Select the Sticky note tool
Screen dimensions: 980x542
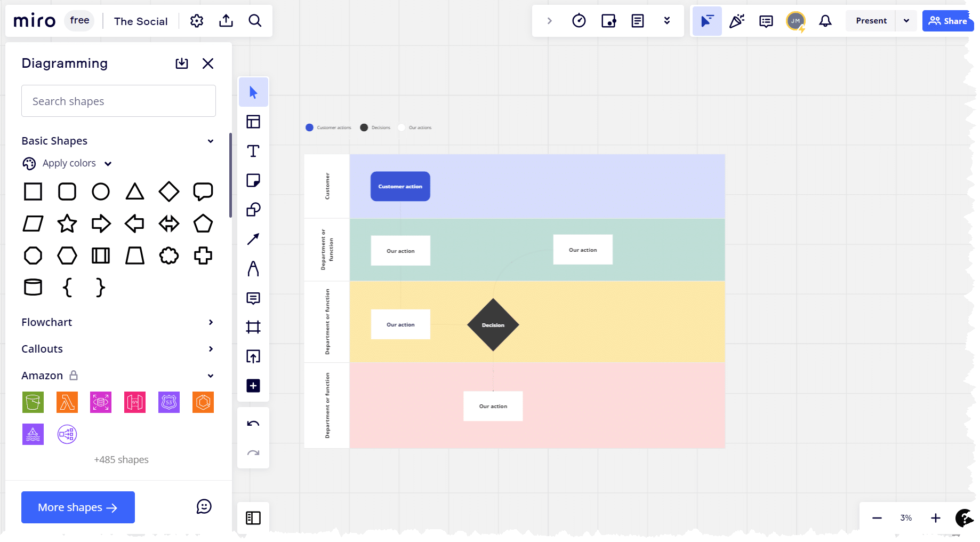tap(253, 180)
